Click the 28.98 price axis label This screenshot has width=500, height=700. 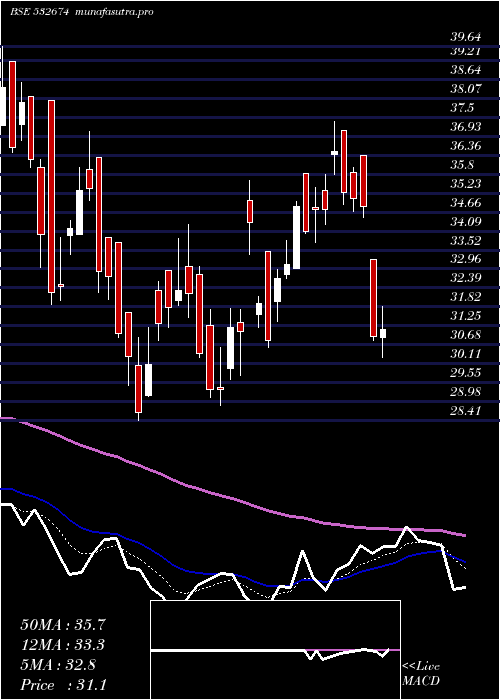466,392
